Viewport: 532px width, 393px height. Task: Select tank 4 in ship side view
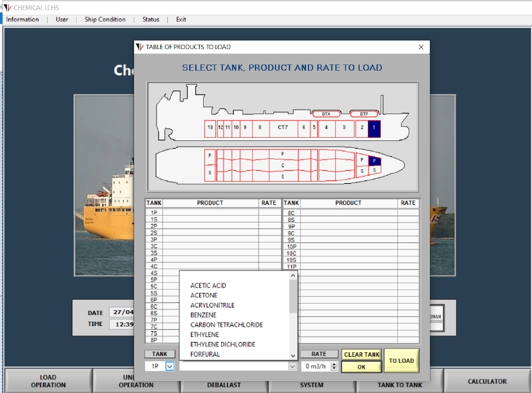(326, 128)
